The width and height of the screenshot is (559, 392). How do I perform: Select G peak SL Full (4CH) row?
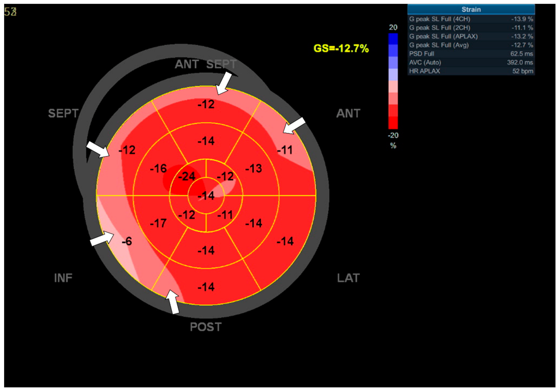pos(471,19)
